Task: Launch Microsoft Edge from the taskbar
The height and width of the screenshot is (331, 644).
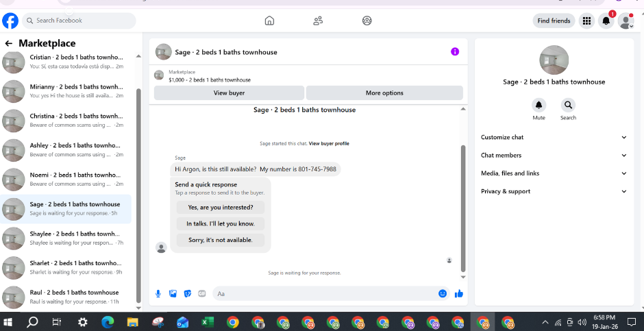Action: click(x=108, y=322)
